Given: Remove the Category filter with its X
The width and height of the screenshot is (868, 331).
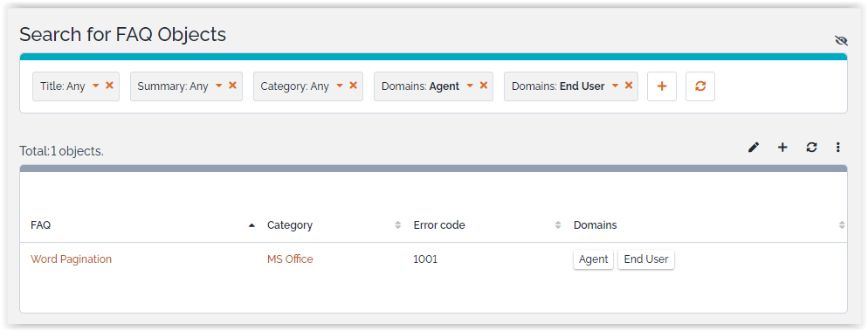Looking at the screenshot, I should pos(353,86).
